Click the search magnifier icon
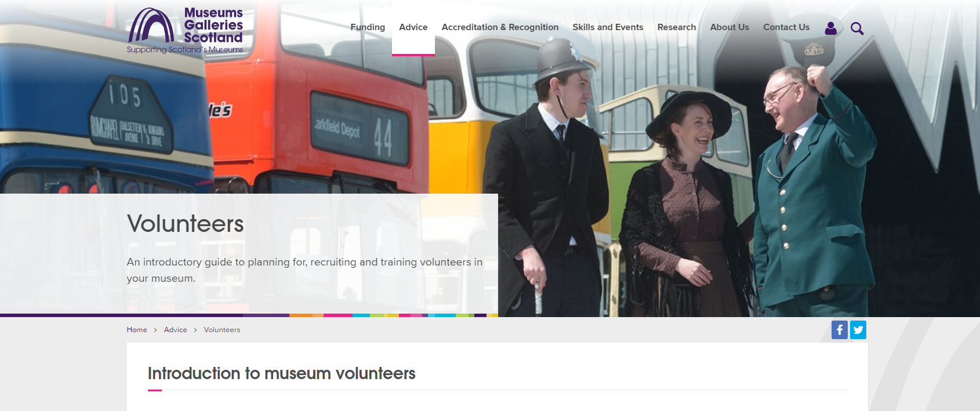Image resolution: width=980 pixels, height=411 pixels. pyautogui.click(x=857, y=28)
